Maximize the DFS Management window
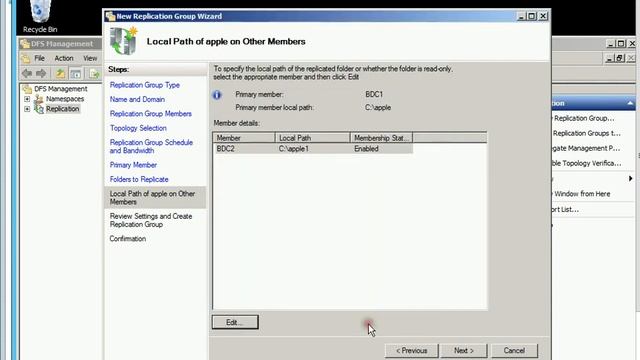640x360 pixels. click(621, 43)
